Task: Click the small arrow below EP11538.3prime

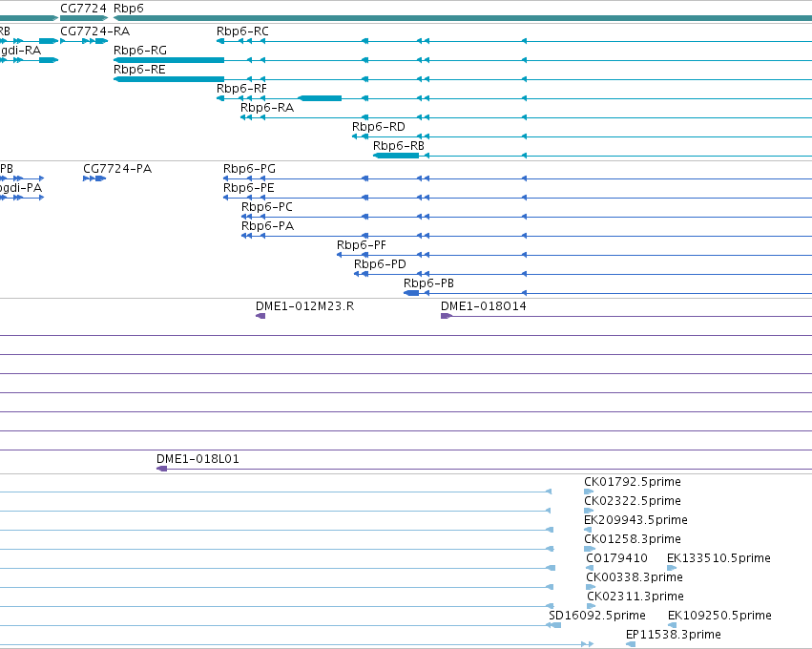Action: [x=631, y=645]
